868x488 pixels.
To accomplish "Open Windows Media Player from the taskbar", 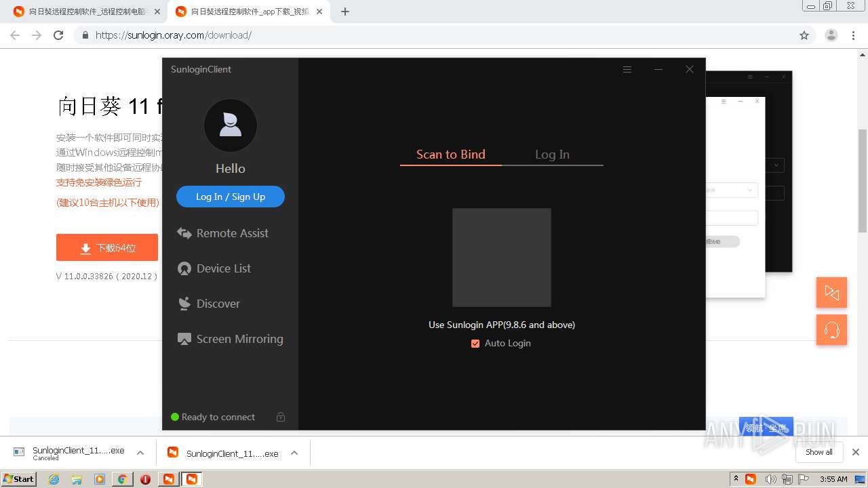I will point(100,479).
